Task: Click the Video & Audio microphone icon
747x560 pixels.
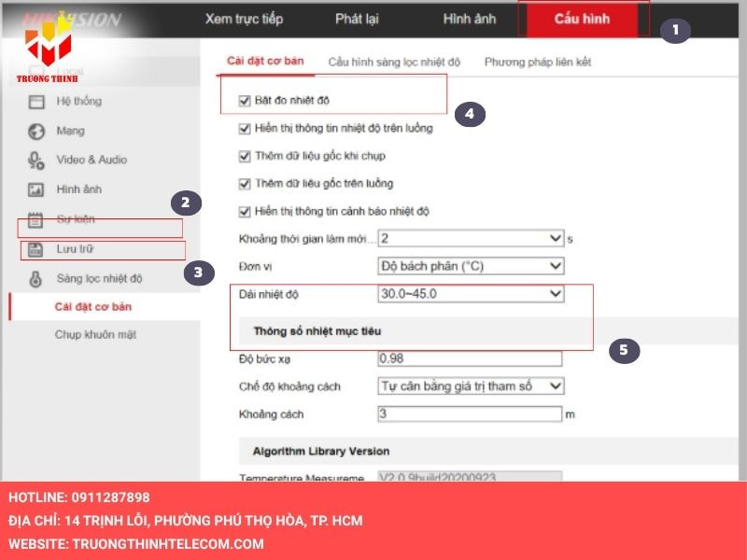Action: coord(36,160)
